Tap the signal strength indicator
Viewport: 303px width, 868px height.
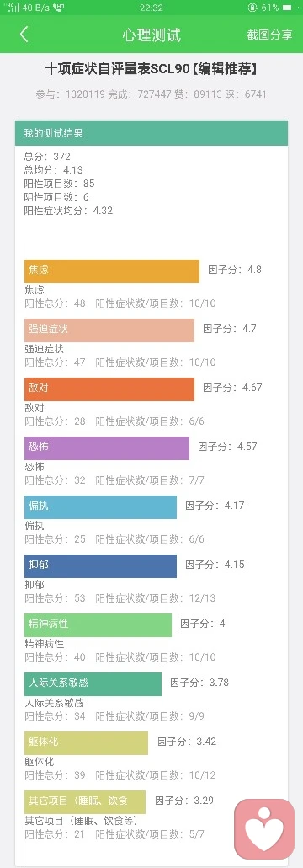click(x=13, y=8)
